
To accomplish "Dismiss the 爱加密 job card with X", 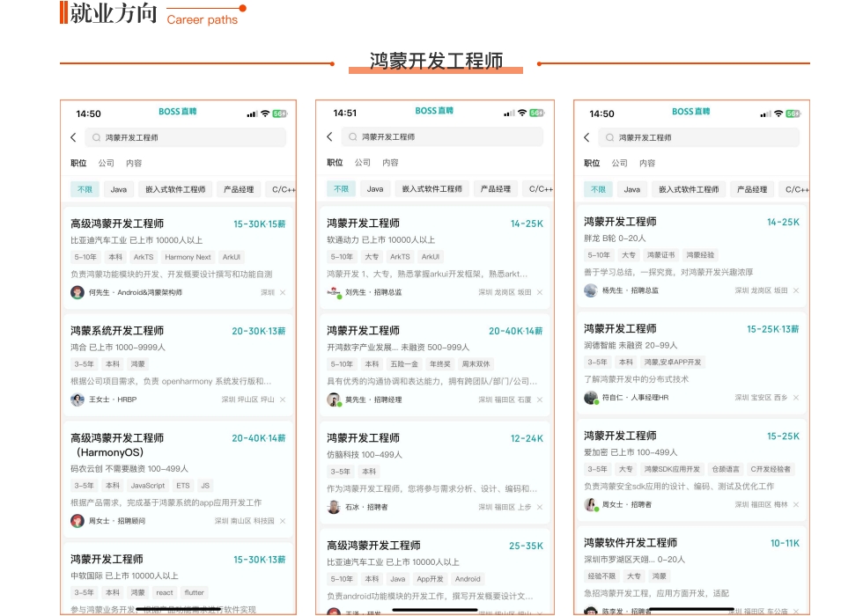I will pyautogui.click(x=796, y=504).
